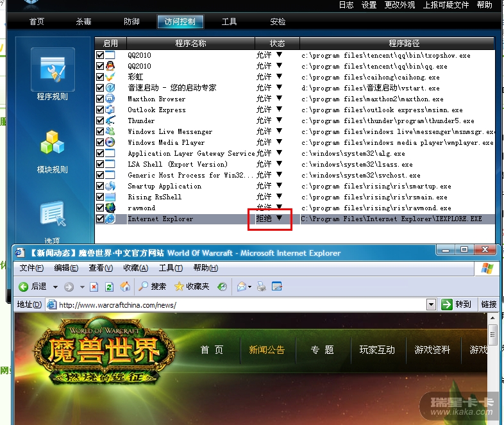This screenshot has height=425, width=504.
Task: Click 上报可疑文件 link
Action: click(446, 5)
